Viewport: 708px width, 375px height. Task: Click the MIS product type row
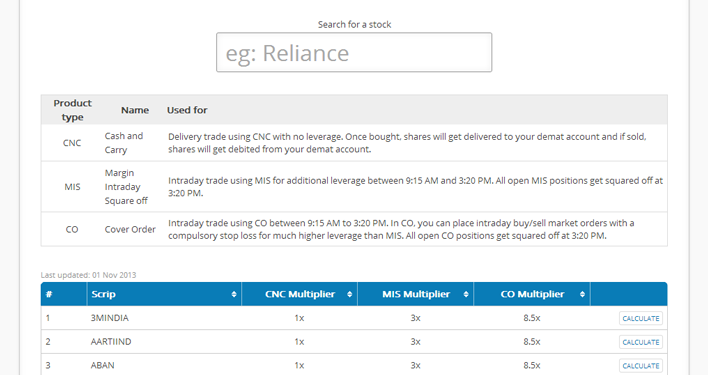pos(354,187)
